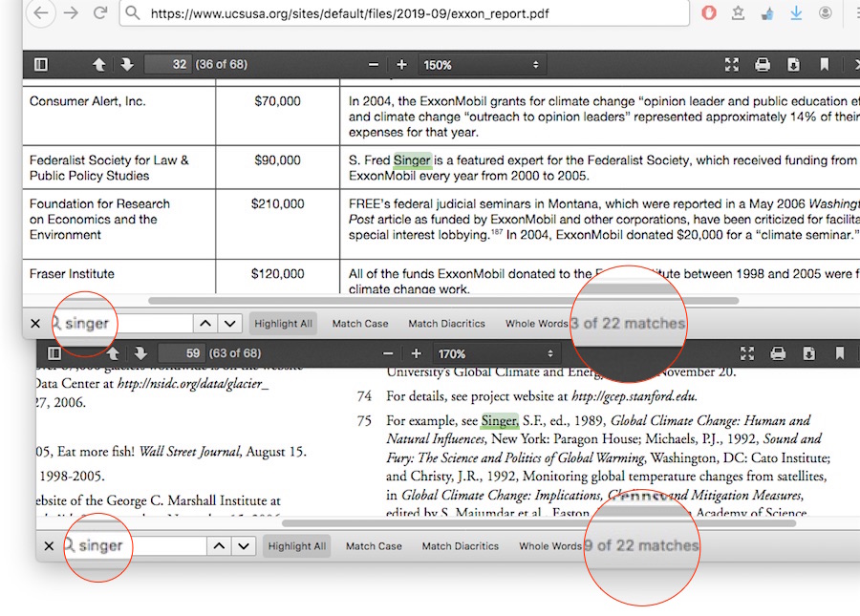Find previous match in lower find bar
Viewport: 860px width, 616px height.
pos(219,546)
